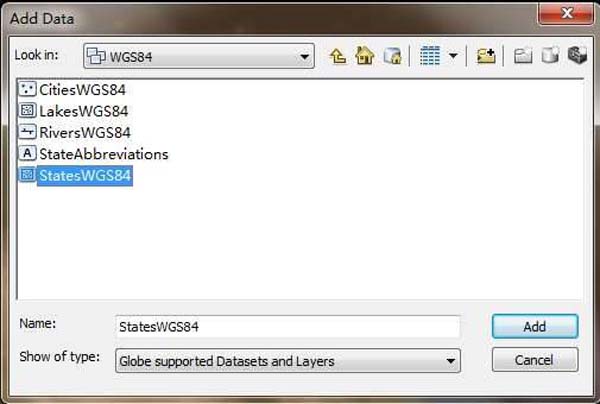This screenshot has height=404, width=600.
Task: Select LakesWGS84 in the list
Action: pos(73,111)
